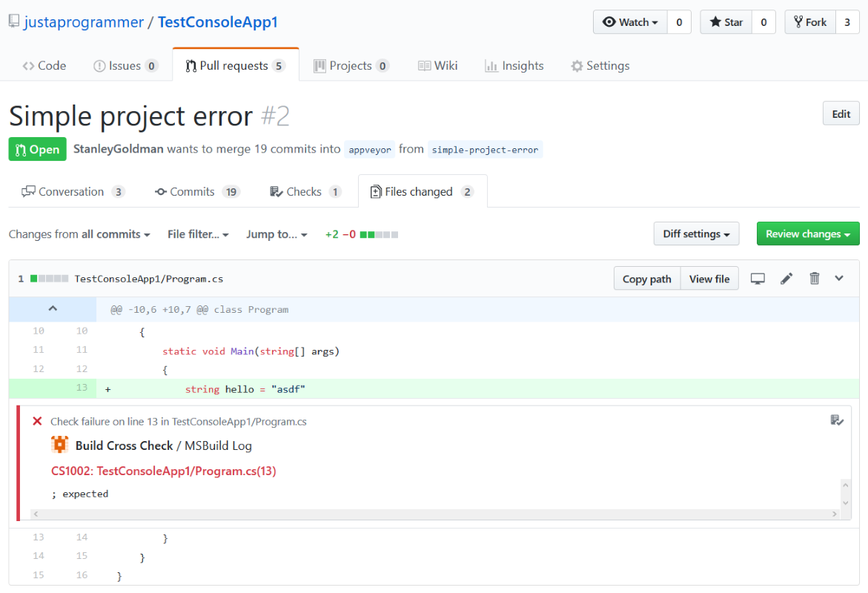Edit Program.cs with the pencil icon
Viewport: 868px width, 593px height.
(x=786, y=279)
